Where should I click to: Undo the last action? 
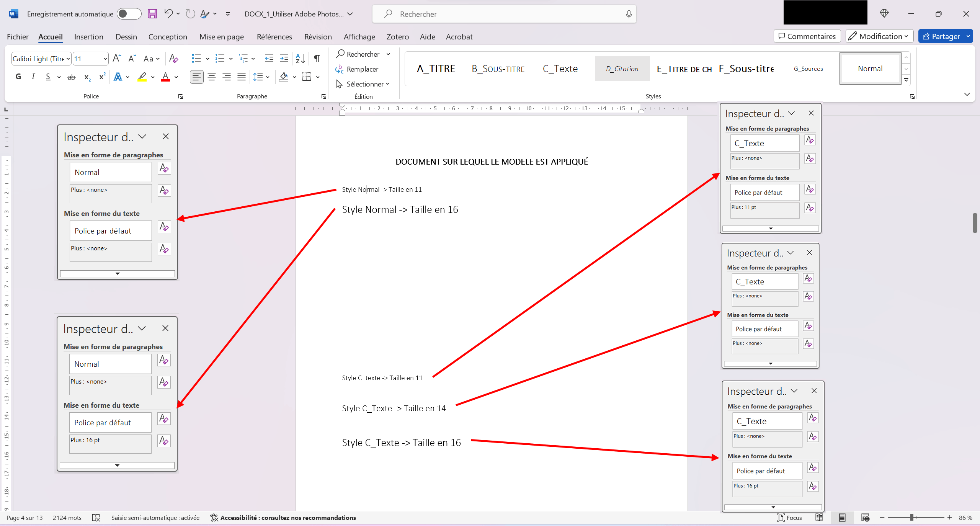coord(168,14)
